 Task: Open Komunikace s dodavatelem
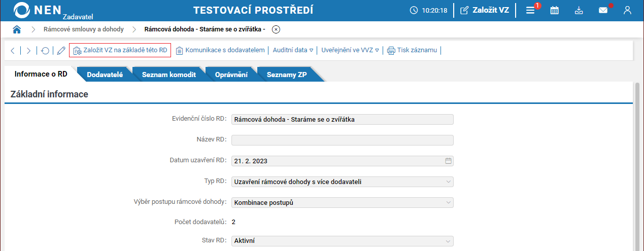[220, 50]
